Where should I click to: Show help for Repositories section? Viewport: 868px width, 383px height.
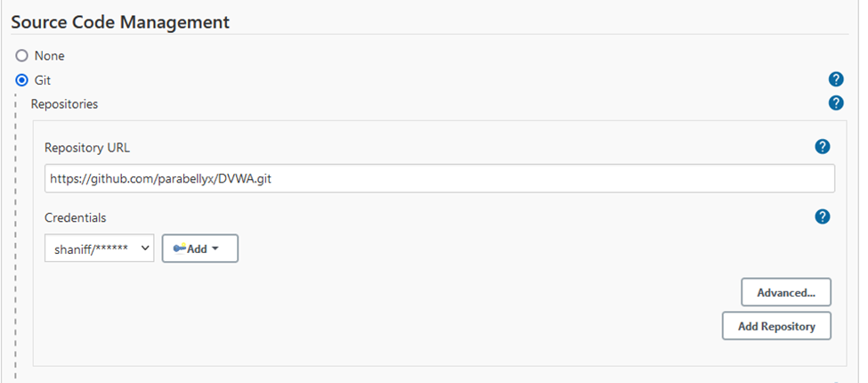836,103
